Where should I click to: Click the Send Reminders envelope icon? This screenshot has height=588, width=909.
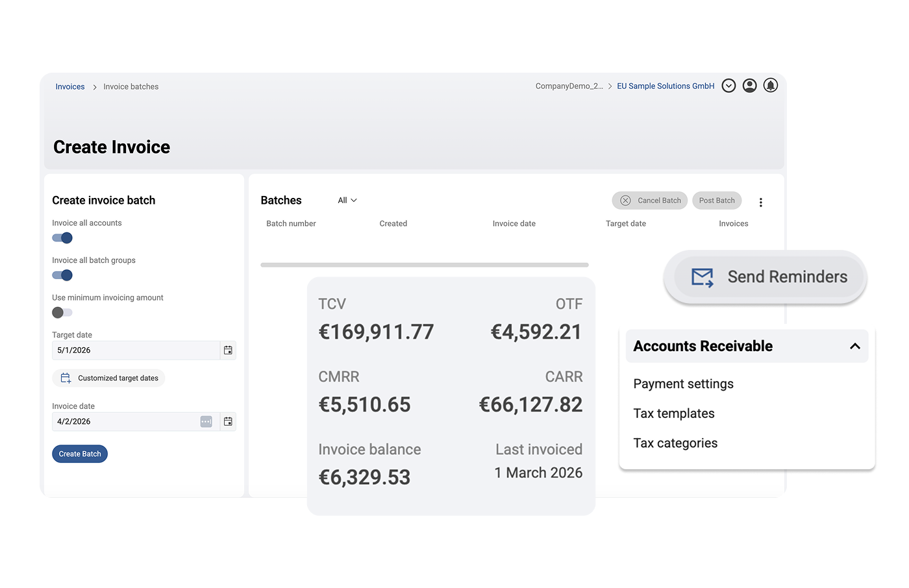pyautogui.click(x=702, y=277)
